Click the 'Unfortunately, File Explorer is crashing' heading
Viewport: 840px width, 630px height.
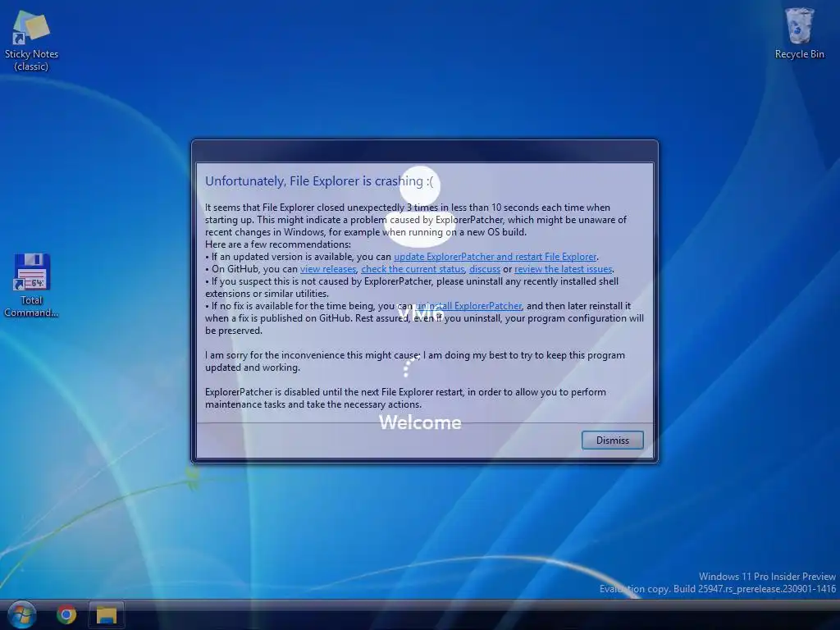point(319,181)
